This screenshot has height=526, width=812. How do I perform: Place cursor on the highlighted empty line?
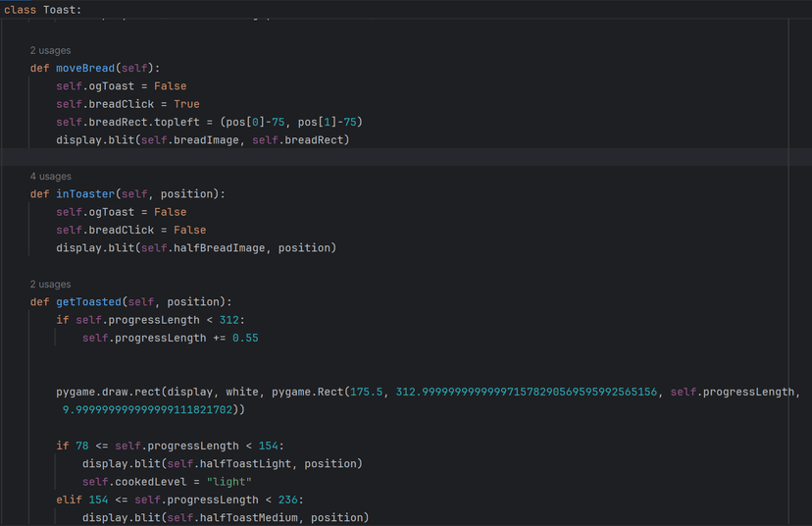[392, 158]
